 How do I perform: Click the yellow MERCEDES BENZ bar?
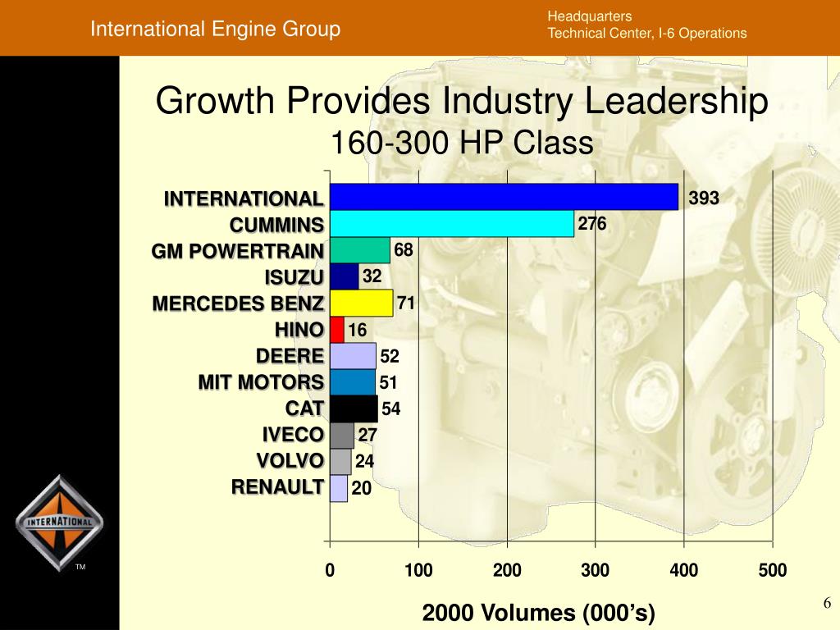361,304
